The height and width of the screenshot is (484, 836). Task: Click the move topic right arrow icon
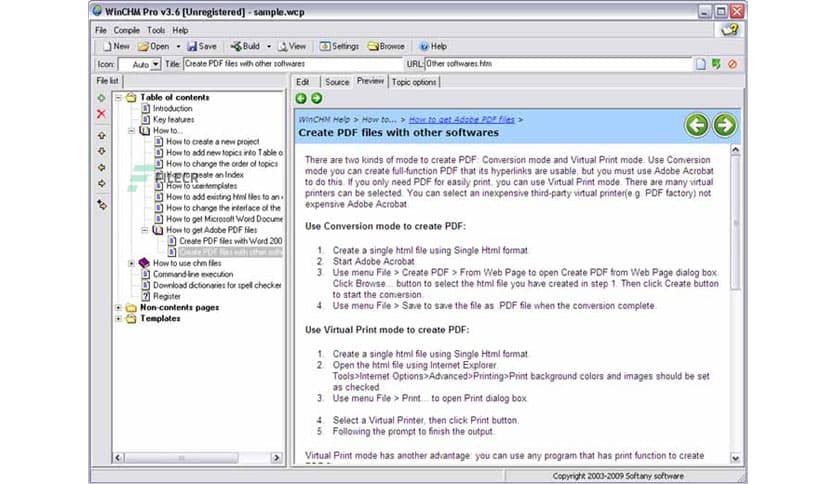101,183
